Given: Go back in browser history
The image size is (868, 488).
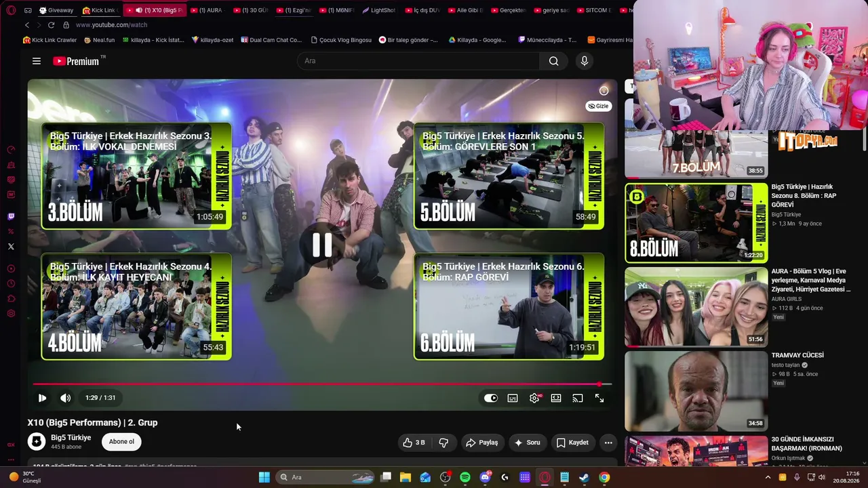Looking at the screenshot, I should (x=27, y=25).
